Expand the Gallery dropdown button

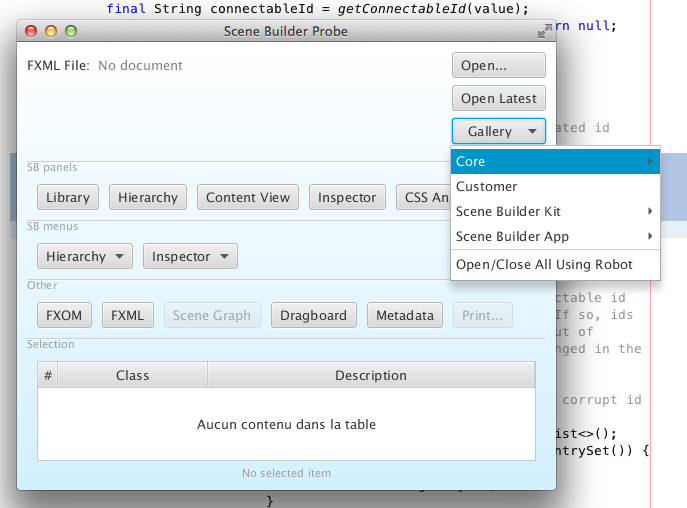click(498, 131)
